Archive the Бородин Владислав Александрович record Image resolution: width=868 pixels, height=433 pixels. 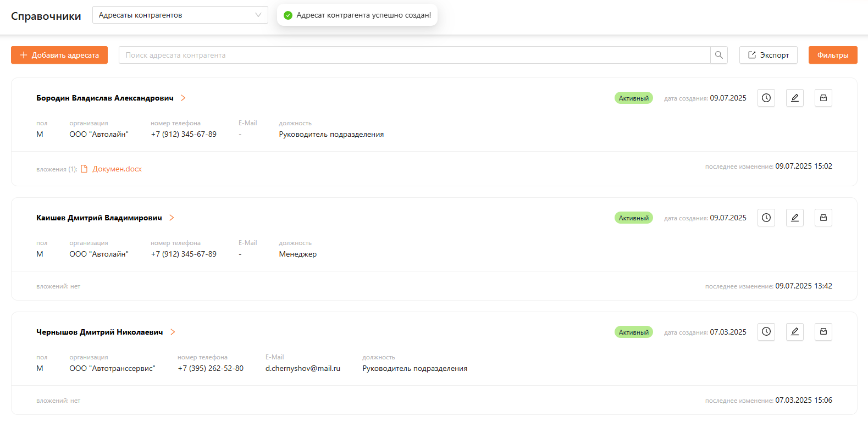823,98
